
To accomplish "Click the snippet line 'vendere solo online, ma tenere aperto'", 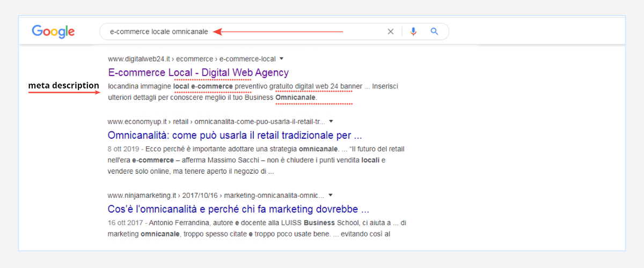I will 191,172.
